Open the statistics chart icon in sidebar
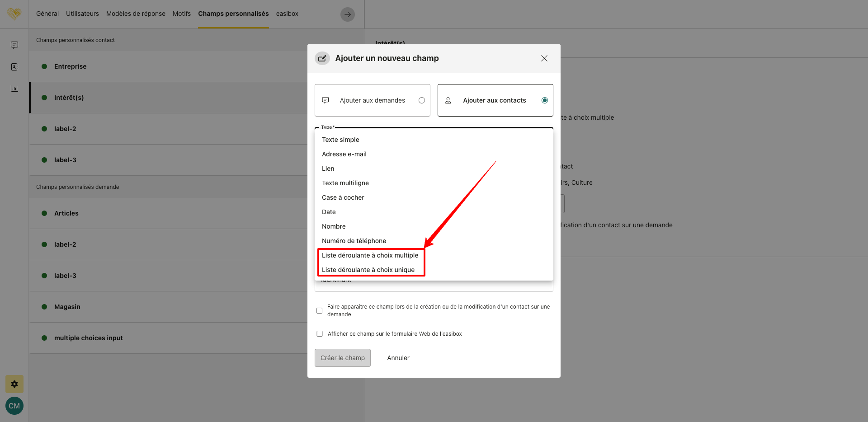Screen dimensions: 868x422 click(14, 89)
